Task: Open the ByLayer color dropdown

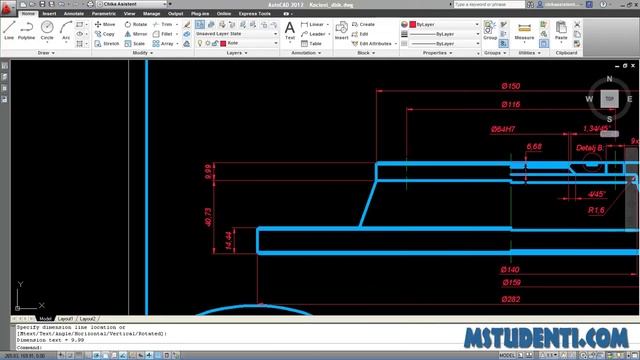Action: click(x=444, y=24)
